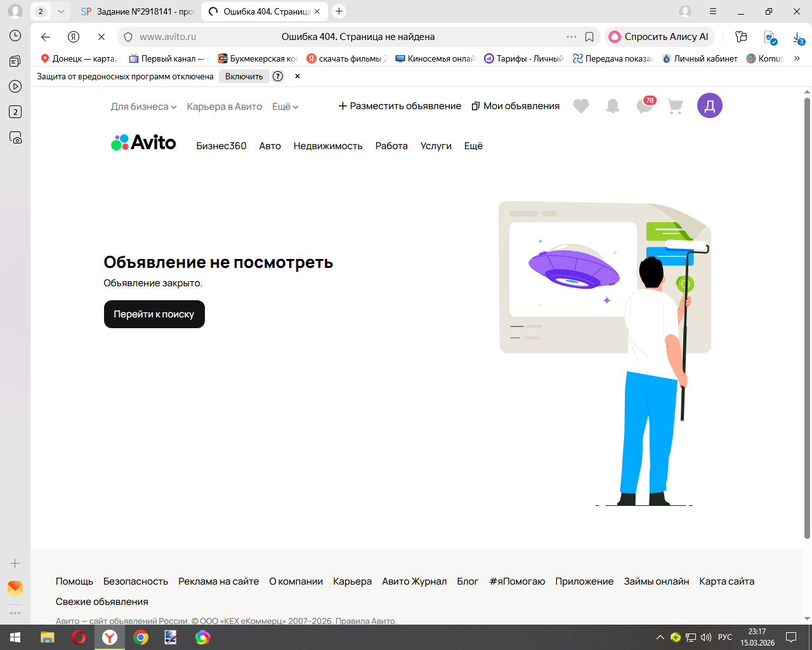The width and height of the screenshot is (812, 650).
Task: Click the Yandex "Я" home button
Action: tap(74, 37)
